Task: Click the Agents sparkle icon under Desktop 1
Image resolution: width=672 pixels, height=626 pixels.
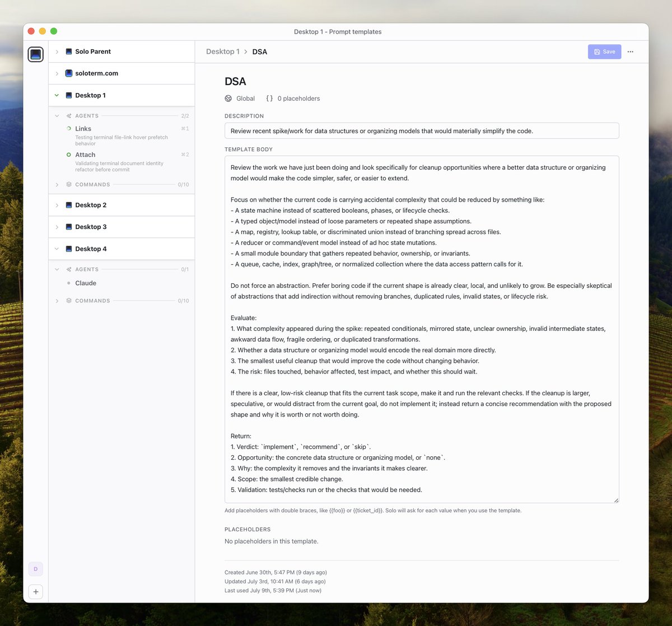Action: [69, 116]
